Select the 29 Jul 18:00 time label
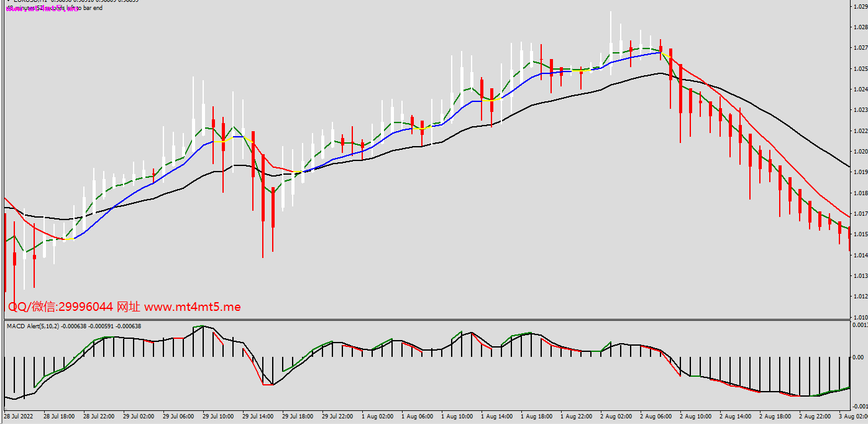The height and width of the screenshot is (424, 868). [298, 416]
